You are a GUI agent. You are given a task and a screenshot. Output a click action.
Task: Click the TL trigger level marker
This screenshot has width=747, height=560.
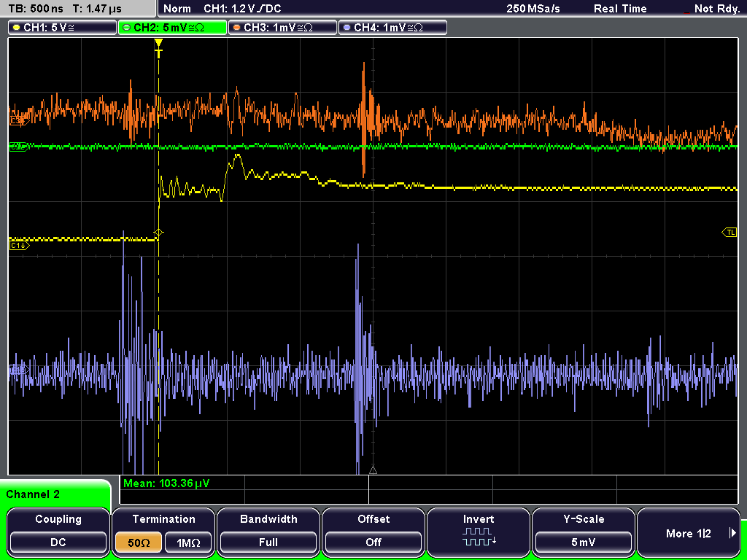pos(729,233)
